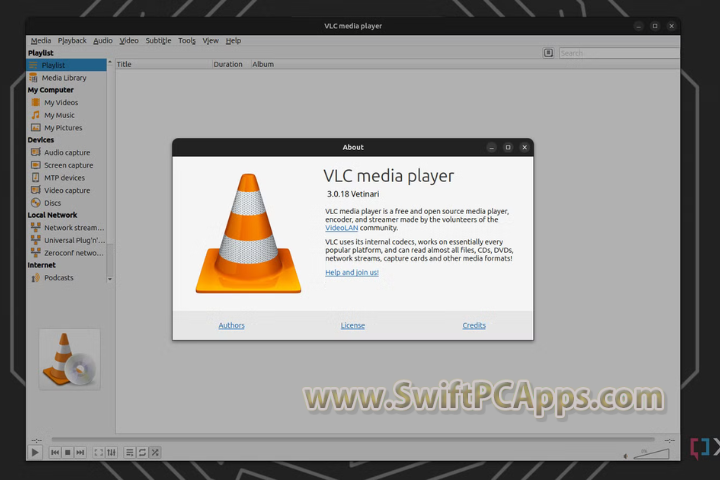Click the next media button
The image size is (720, 480).
coord(80,453)
